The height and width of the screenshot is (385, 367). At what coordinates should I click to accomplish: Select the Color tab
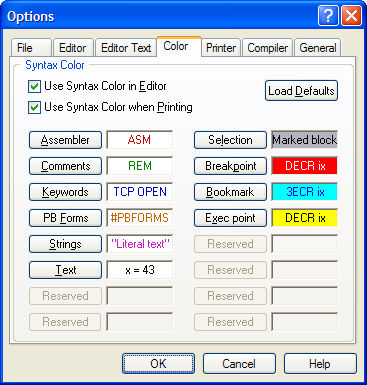(179, 47)
